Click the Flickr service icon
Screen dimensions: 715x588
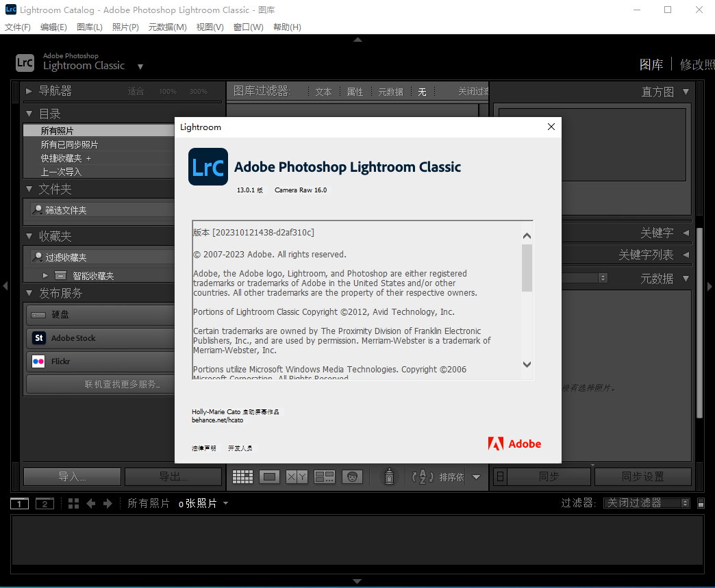pos(38,361)
